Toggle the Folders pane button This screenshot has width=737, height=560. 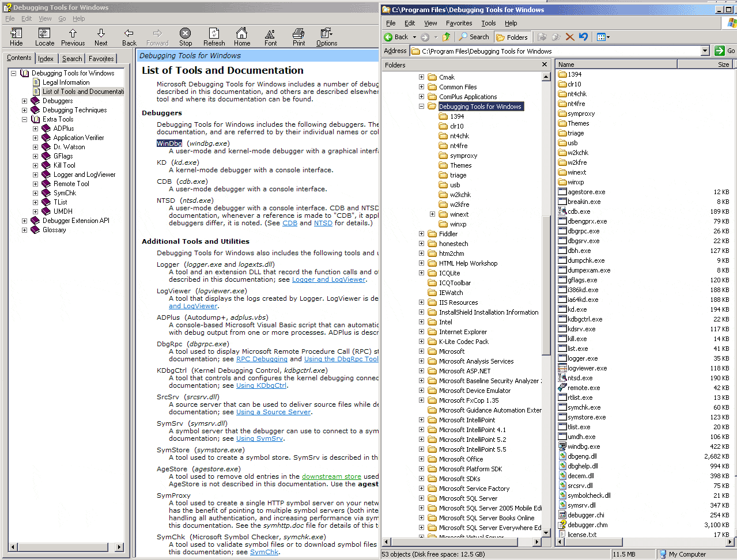tap(512, 37)
